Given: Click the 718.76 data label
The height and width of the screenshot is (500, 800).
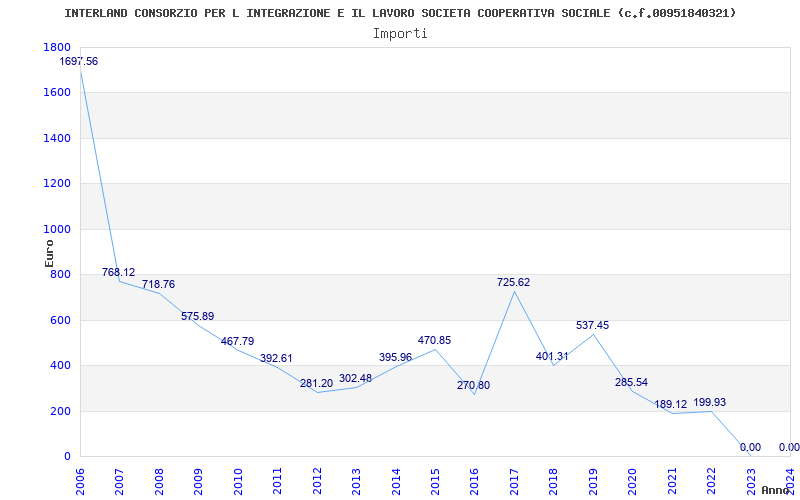Looking at the screenshot, I should pyautogui.click(x=158, y=284).
